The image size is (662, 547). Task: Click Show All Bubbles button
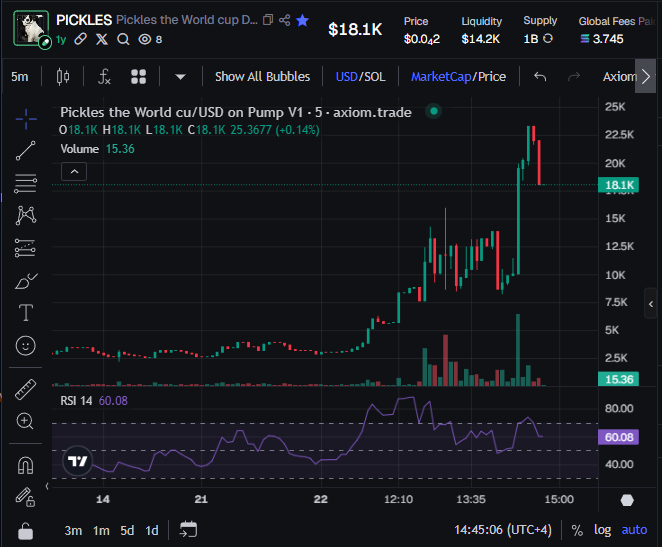tap(262, 77)
